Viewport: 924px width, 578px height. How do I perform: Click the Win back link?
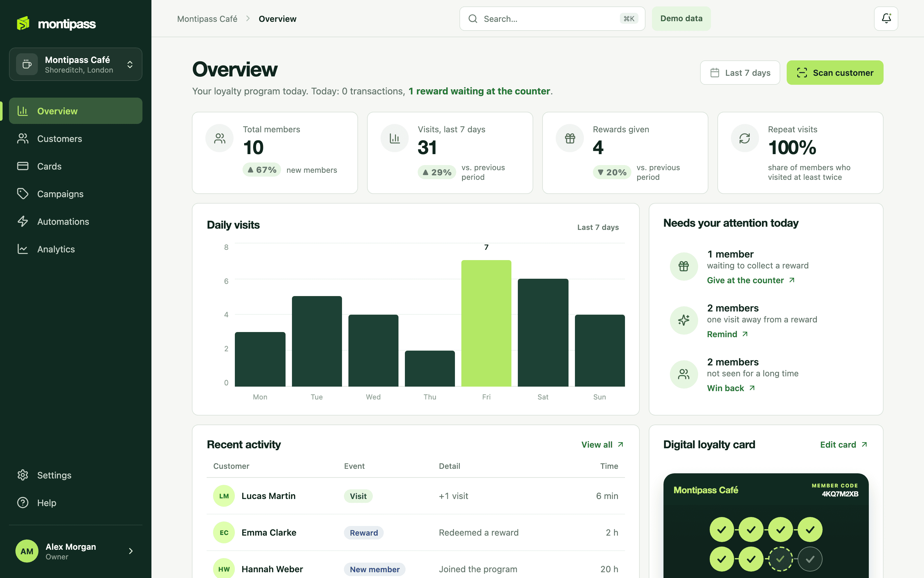tap(731, 388)
